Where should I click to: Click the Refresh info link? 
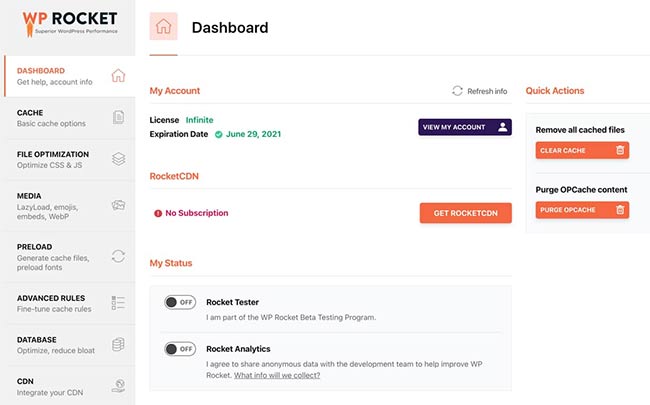click(479, 91)
